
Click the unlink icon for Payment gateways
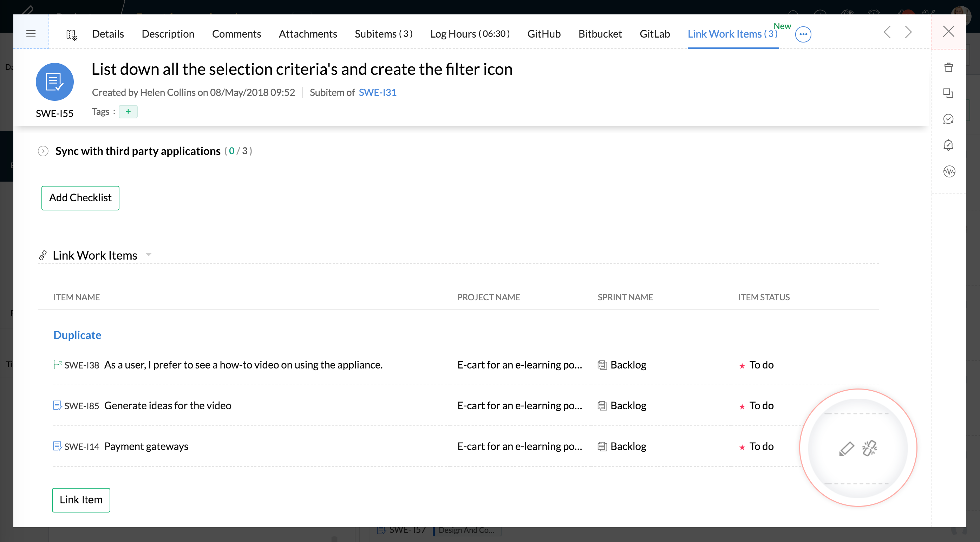[x=870, y=449]
